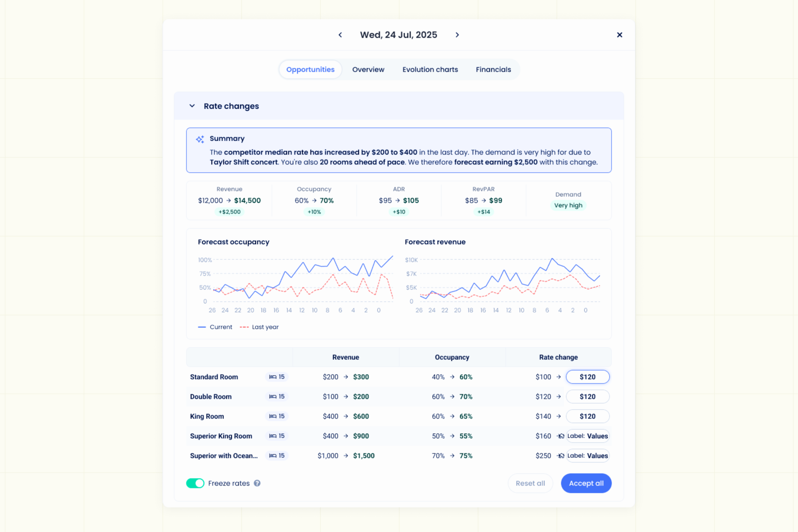This screenshot has width=798, height=532.
Task: Click reset icon in Superior King Room row
Action: 561,436
